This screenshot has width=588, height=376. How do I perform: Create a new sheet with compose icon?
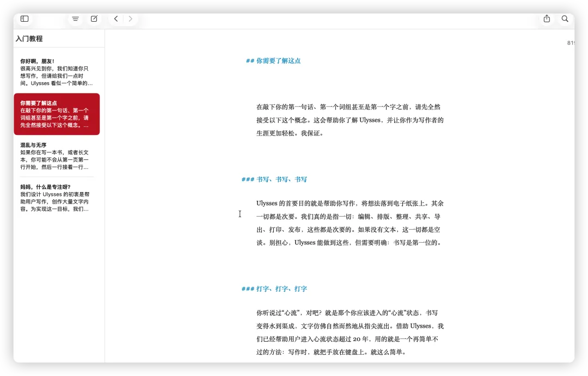94,19
